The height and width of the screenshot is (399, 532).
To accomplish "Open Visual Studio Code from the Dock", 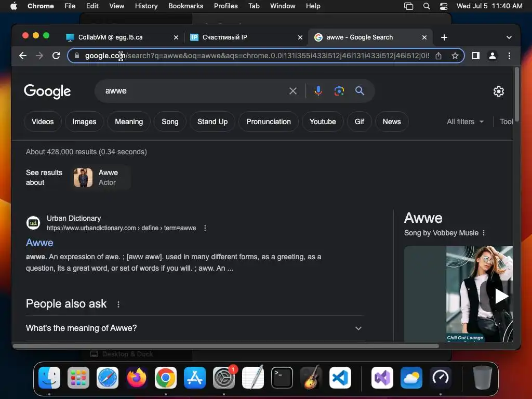I will click(340, 377).
